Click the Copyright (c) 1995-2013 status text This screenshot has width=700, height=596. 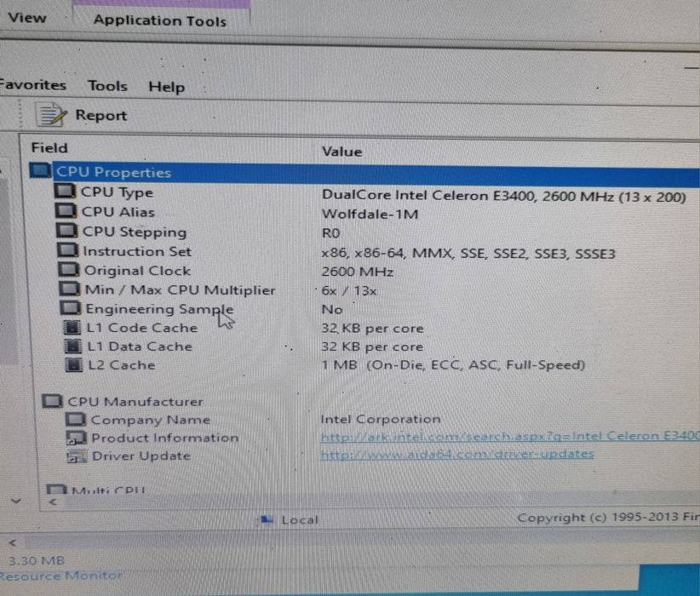coord(608,518)
